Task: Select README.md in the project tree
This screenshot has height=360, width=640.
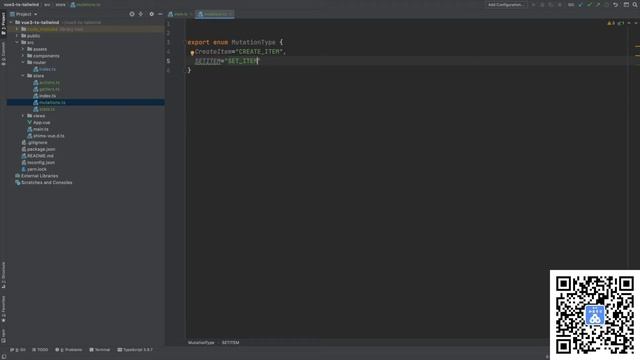Action: (x=37, y=156)
